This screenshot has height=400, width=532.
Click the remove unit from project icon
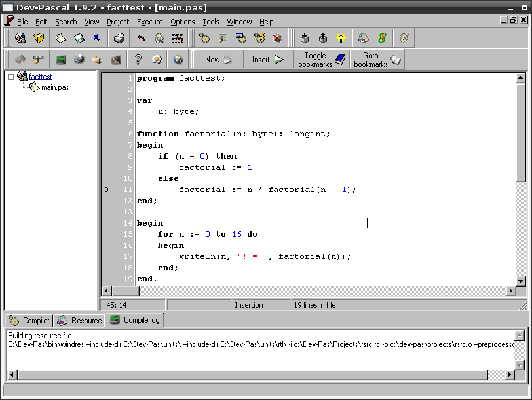(x=323, y=38)
